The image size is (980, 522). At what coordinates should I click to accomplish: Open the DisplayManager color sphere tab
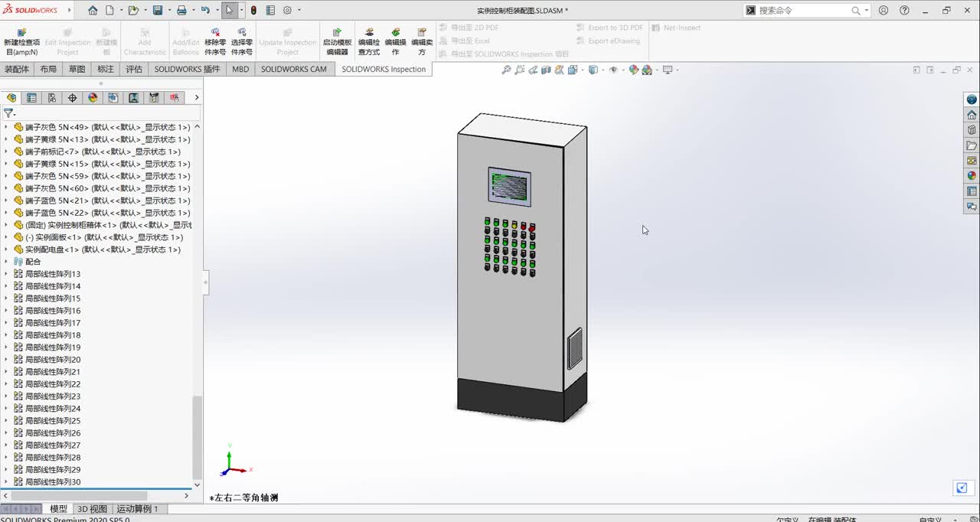coord(93,97)
